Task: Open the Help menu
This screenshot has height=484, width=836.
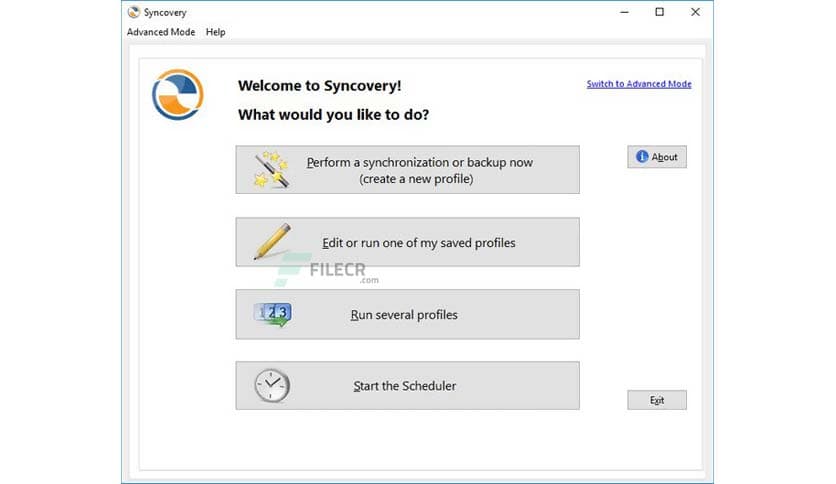Action: click(x=215, y=32)
